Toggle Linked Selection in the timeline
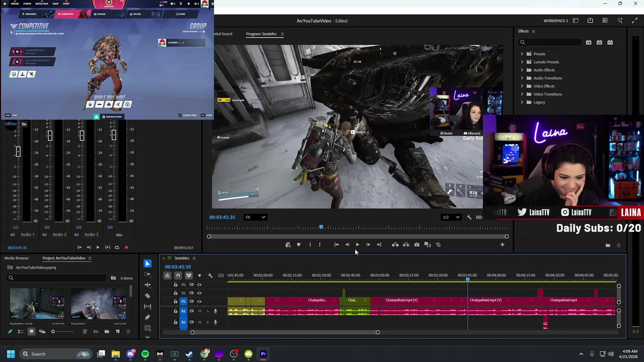Screen dimensions: 644x362 189,276
